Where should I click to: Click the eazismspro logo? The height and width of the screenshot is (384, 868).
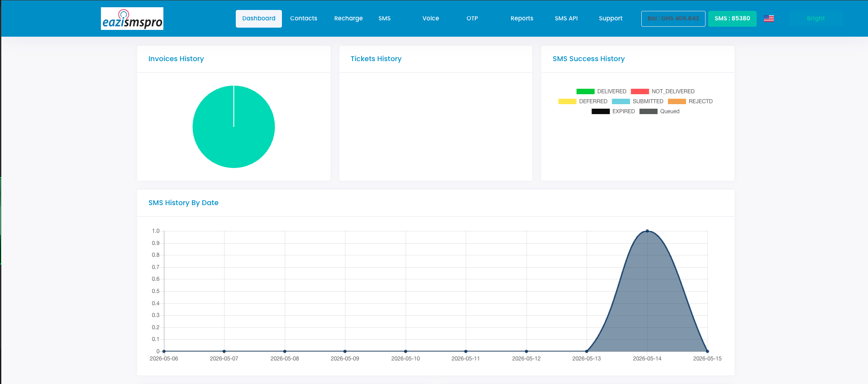tap(132, 19)
